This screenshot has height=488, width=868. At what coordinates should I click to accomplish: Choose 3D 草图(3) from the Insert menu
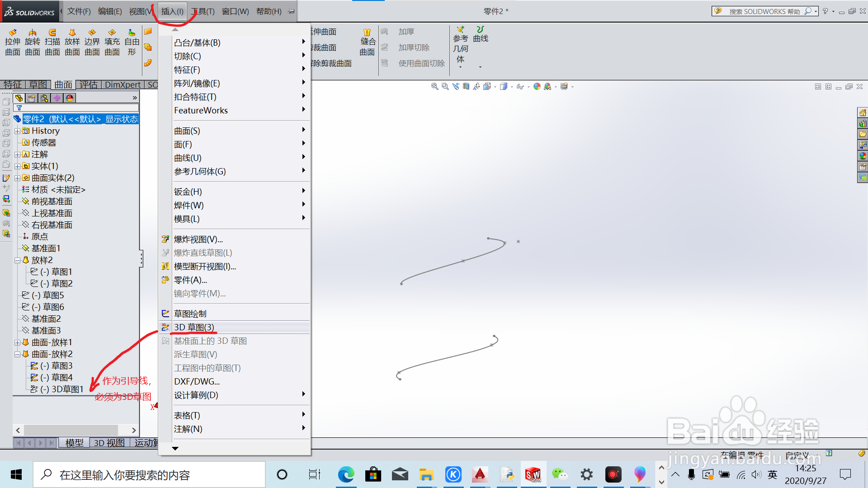[x=235, y=327]
